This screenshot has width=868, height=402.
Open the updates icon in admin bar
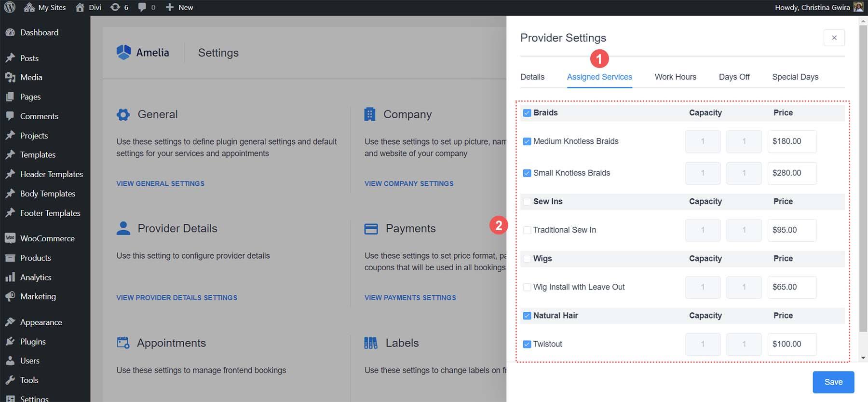pos(115,7)
